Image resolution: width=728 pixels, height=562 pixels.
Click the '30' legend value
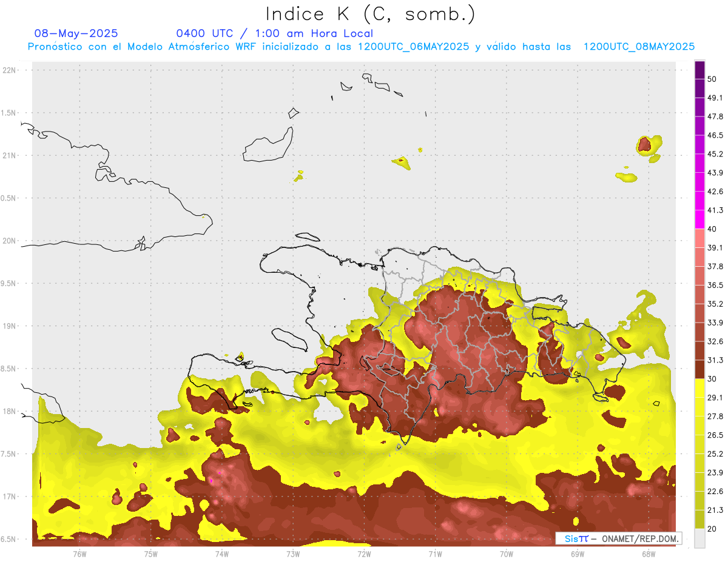(712, 380)
